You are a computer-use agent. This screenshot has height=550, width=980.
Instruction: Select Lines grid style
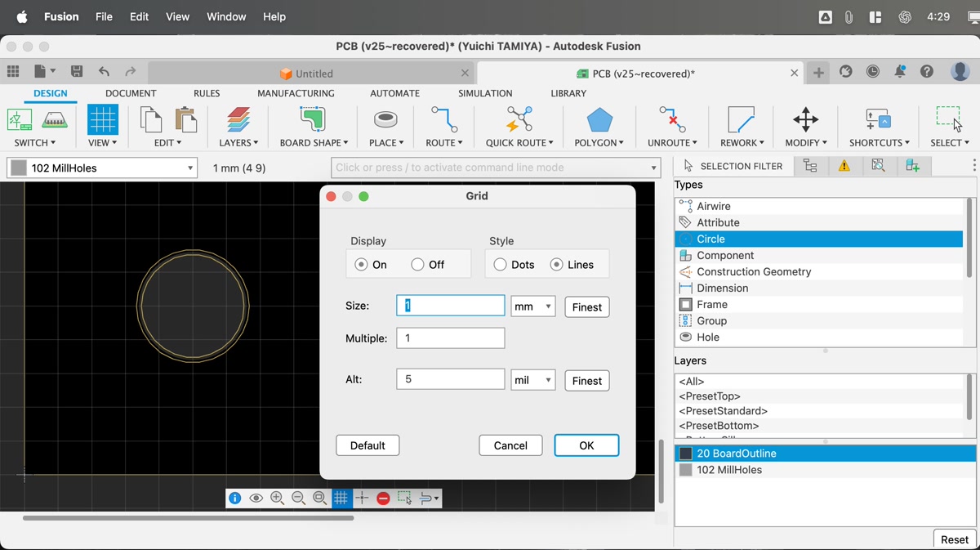[557, 265]
